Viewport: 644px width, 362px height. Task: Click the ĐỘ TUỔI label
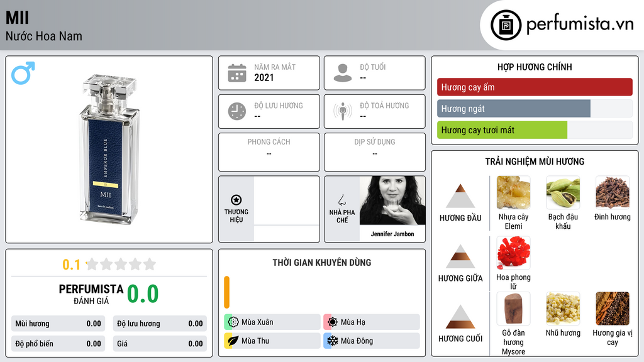click(x=373, y=67)
